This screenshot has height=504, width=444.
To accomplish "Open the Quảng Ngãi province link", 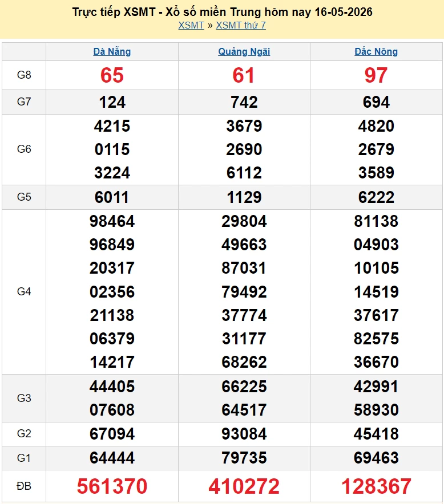I will [x=244, y=51].
